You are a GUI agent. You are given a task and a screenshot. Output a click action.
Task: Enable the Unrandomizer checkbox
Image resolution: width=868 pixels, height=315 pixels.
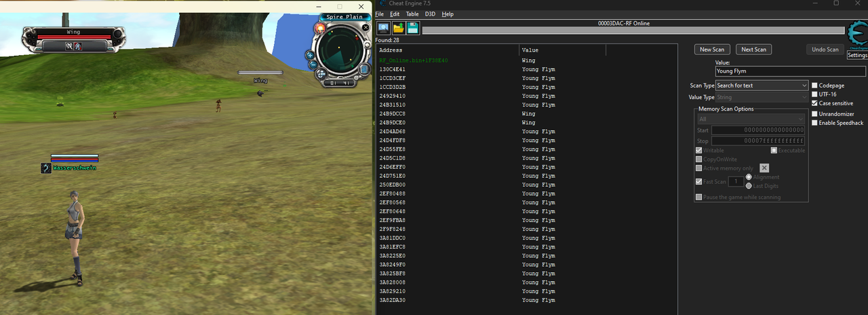(815, 114)
